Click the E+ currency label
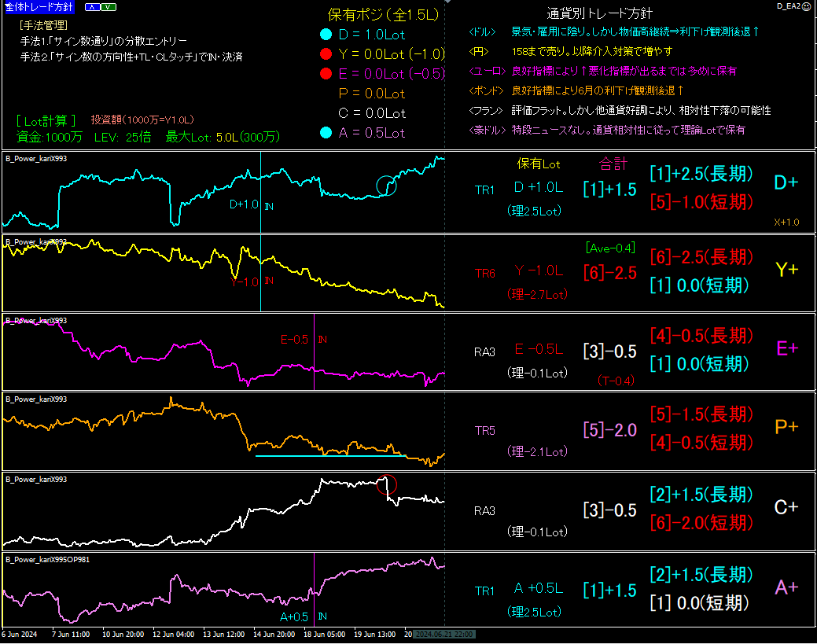817x644 pixels. click(x=787, y=348)
